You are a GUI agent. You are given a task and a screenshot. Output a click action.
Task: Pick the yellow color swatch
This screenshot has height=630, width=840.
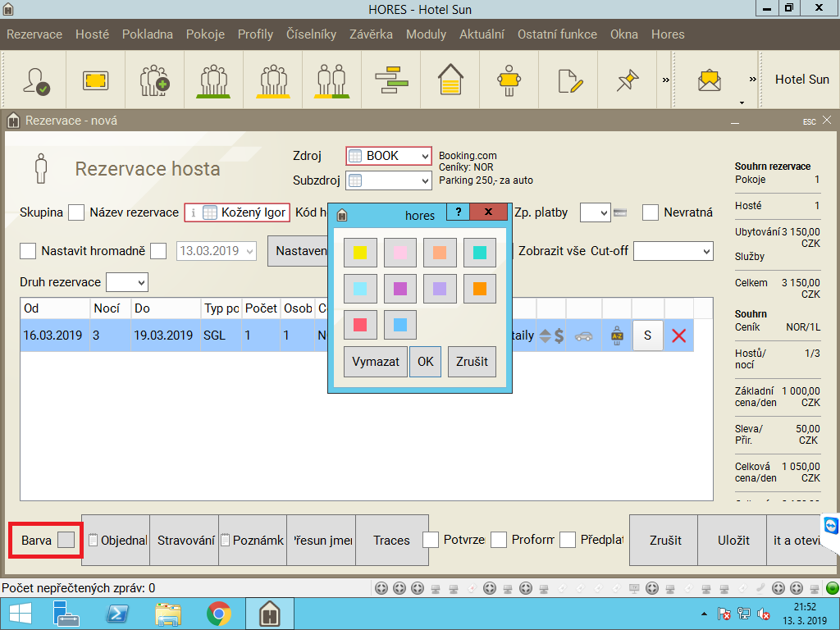360,253
